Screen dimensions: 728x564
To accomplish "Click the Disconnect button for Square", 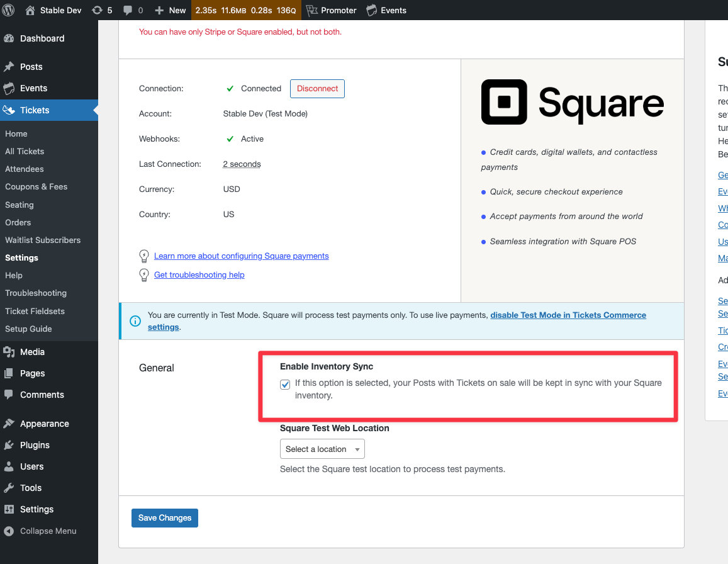I will coord(317,88).
